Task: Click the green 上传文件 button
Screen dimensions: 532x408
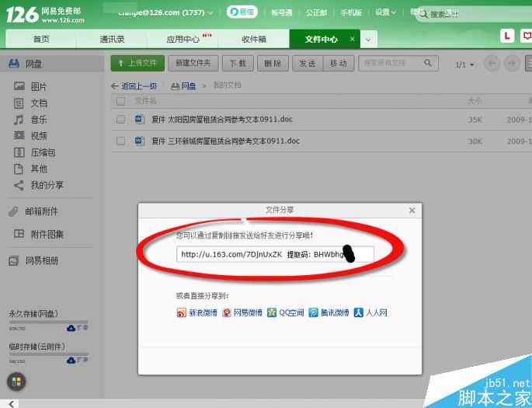Action: coord(137,63)
